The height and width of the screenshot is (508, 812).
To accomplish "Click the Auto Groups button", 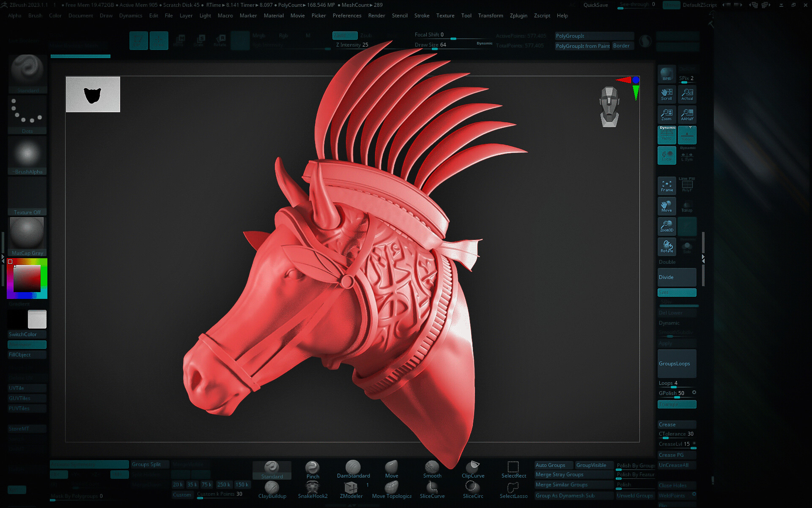I will (x=553, y=465).
